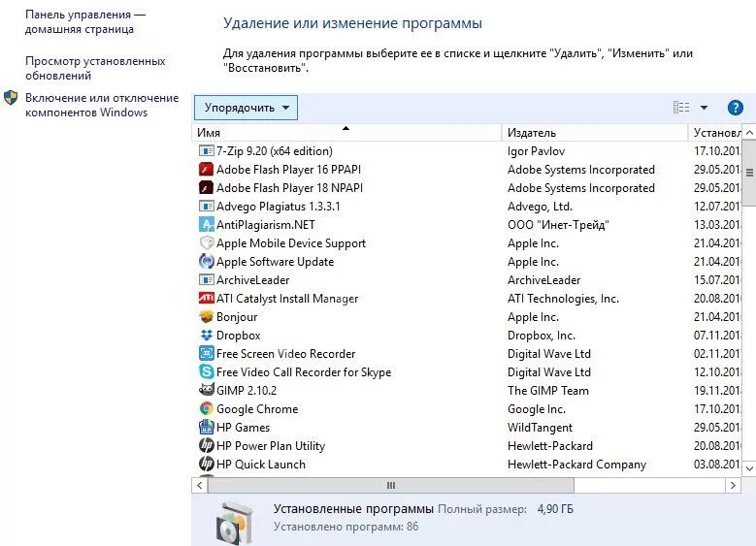Click the HP Quick Launch icon
This screenshot has height=546, width=756.
(x=207, y=464)
